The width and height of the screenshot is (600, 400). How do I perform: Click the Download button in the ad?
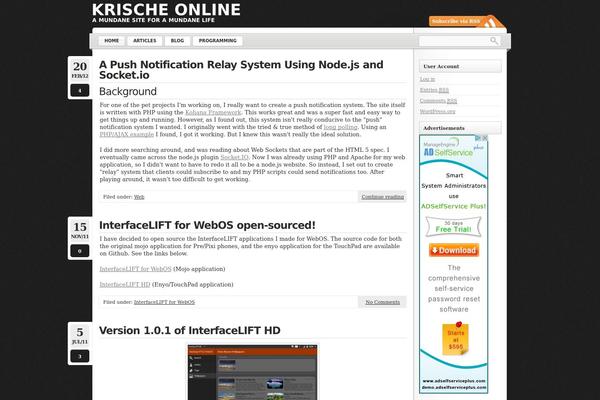[454, 250]
